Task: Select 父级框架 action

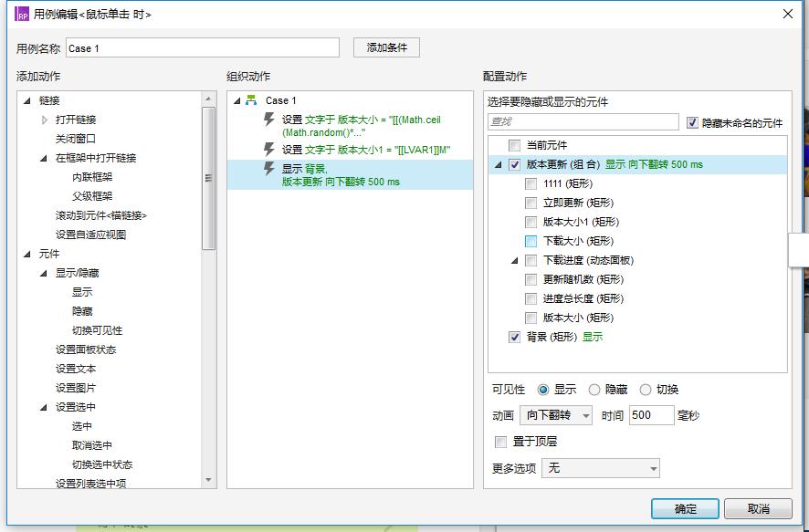Action: (x=92, y=196)
